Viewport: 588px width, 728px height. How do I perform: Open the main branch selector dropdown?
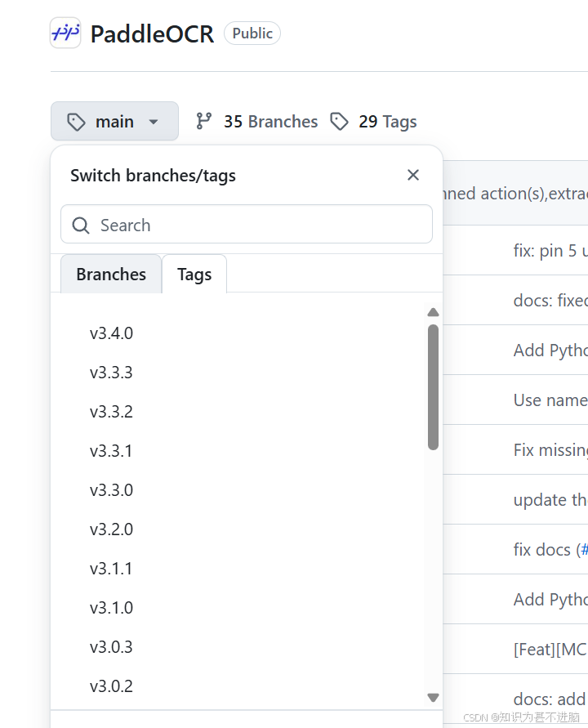pyautogui.click(x=114, y=121)
